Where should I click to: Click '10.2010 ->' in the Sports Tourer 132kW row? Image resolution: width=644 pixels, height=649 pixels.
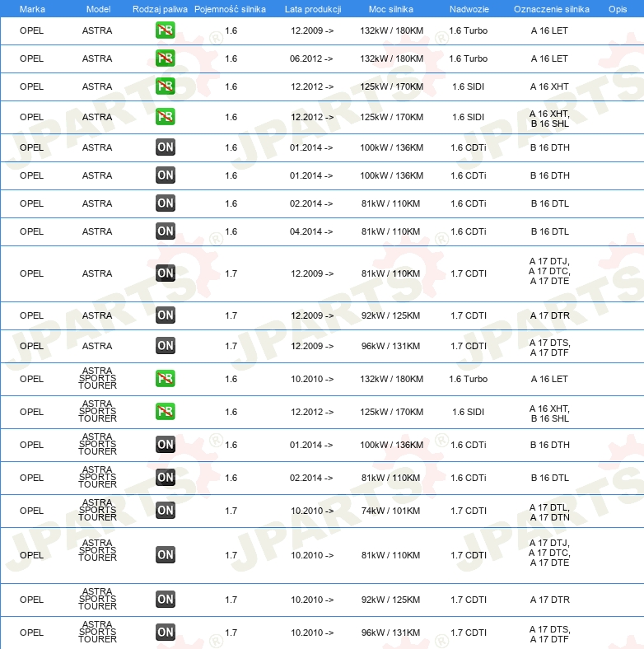coord(312,379)
